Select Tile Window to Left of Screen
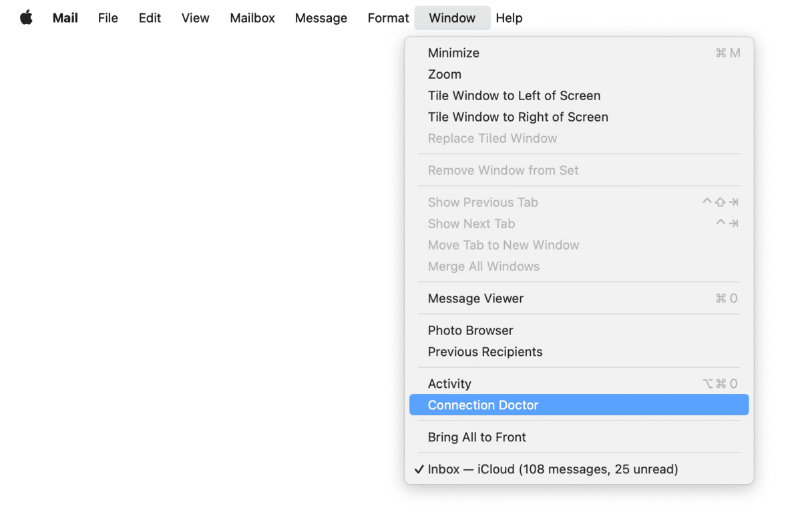Screen dimensions: 812x524 (x=514, y=95)
